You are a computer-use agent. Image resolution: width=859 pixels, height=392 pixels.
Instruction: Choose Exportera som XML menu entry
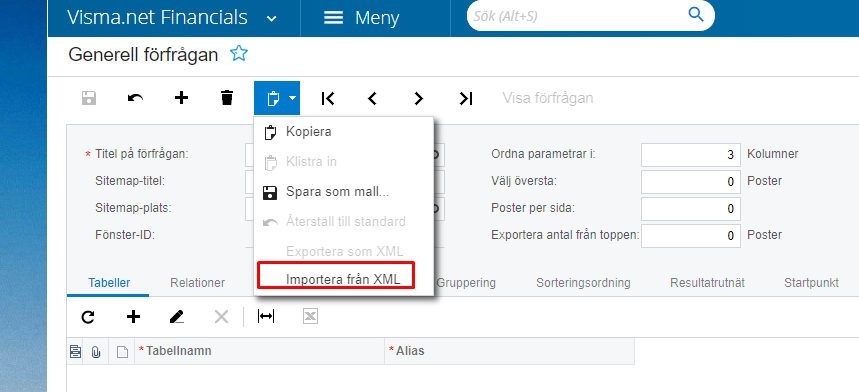coord(344,251)
